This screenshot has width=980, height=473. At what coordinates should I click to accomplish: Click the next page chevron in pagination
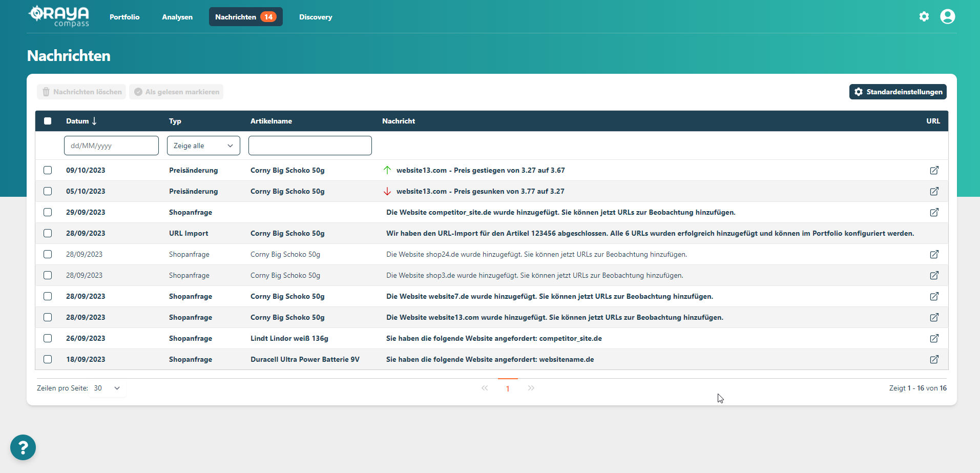pyautogui.click(x=531, y=388)
